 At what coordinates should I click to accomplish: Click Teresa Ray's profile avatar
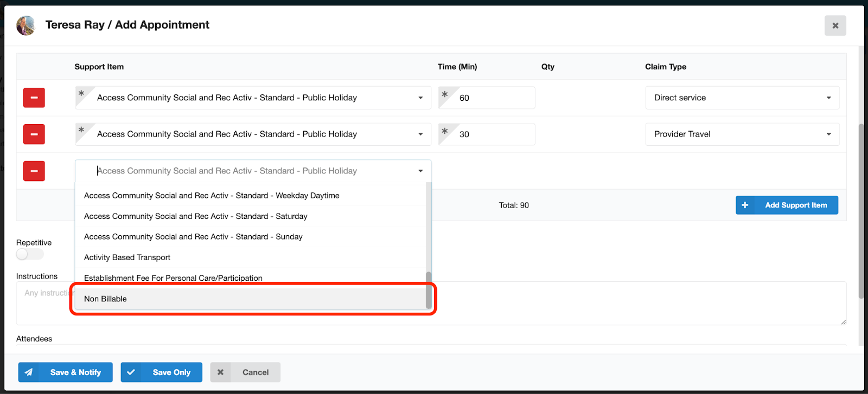pos(25,25)
